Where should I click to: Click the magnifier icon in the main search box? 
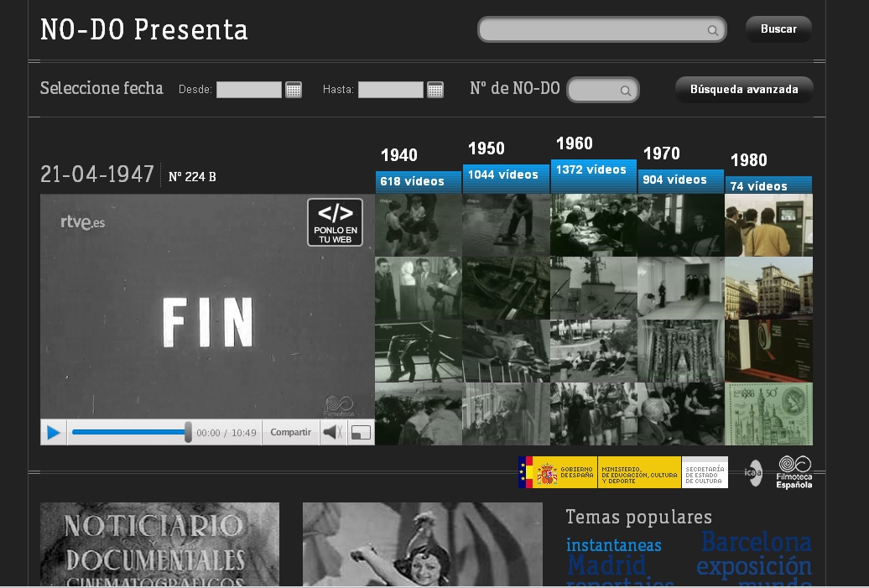click(713, 31)
